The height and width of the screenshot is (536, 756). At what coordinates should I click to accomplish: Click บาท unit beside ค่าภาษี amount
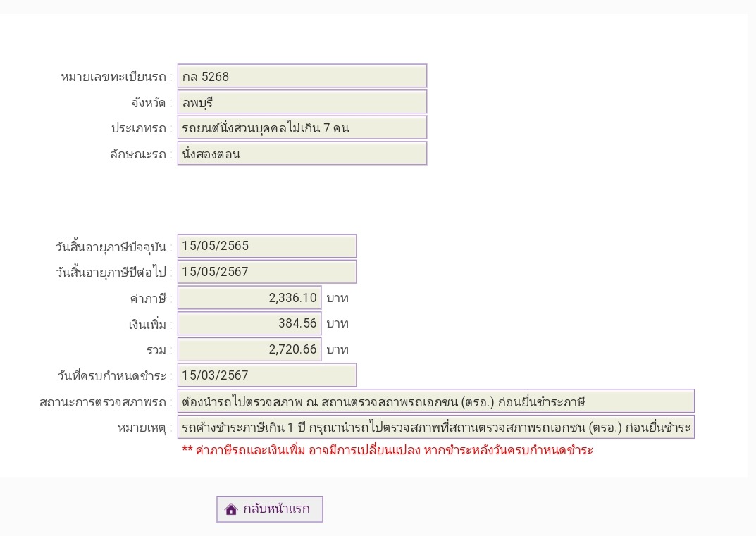[337, 299]
